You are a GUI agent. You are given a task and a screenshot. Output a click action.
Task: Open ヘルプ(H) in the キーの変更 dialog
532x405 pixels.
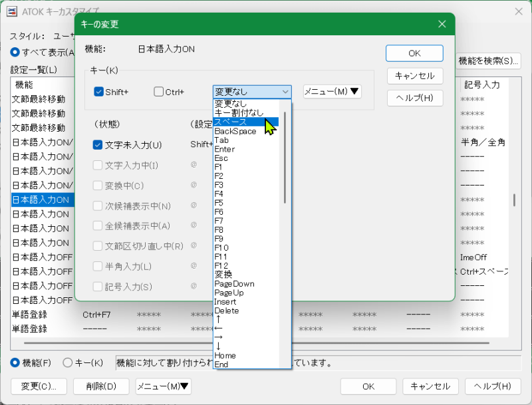click(x=415, y=98)
